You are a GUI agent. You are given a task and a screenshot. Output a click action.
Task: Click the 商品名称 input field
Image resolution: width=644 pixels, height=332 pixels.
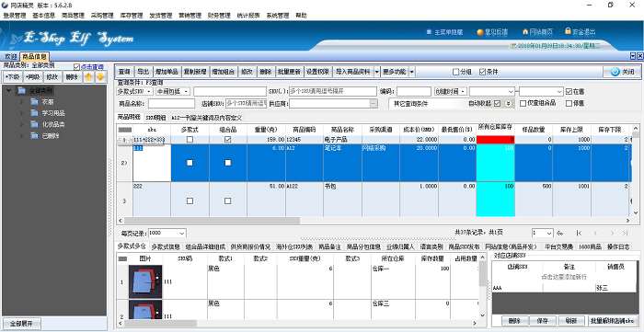pos(172,104)
